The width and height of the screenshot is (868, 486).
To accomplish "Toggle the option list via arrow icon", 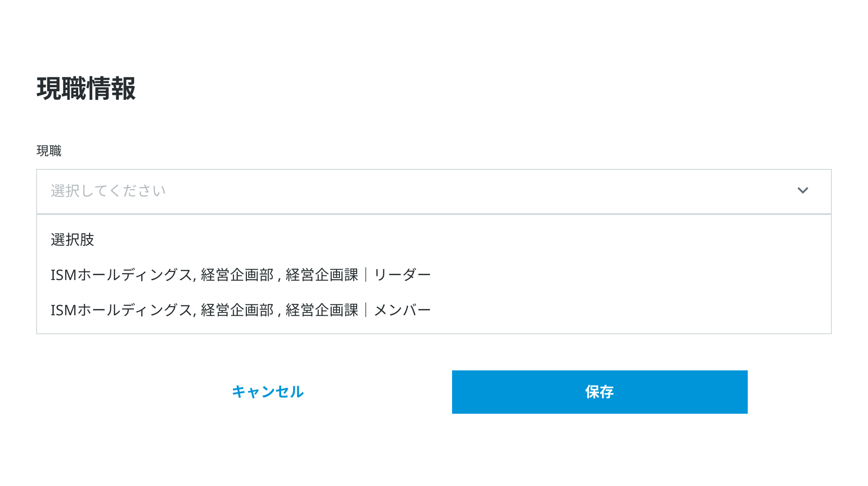I will tap(802, 191).
